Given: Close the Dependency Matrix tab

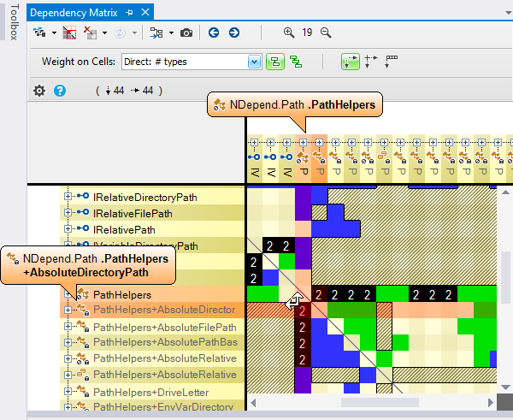Looking at the screenshot, I should [145, 13].
